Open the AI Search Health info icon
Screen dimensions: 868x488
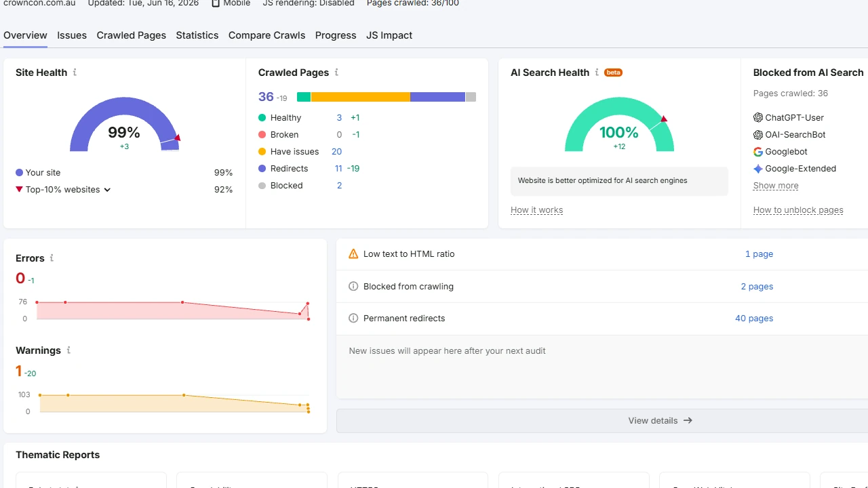pos(597,72)
